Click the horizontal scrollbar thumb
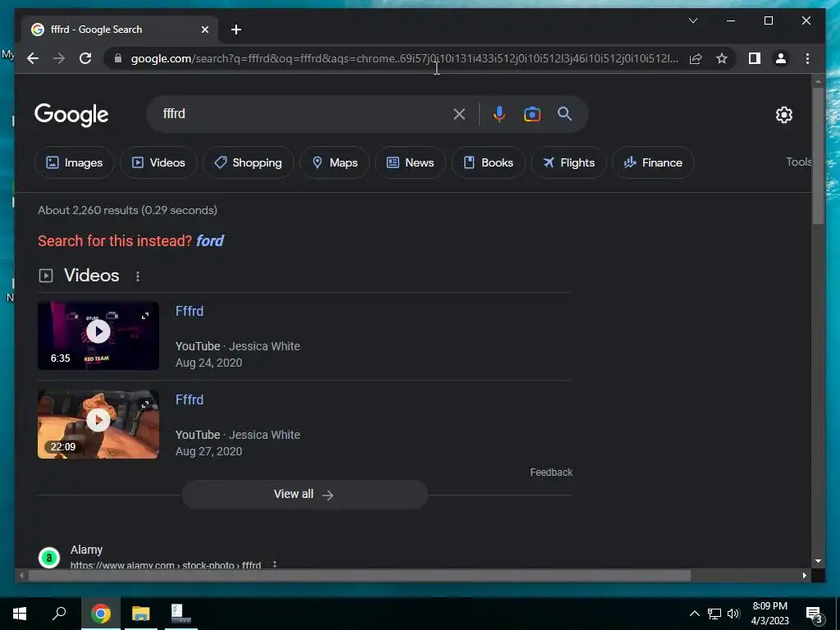 [x=359, y=575]
